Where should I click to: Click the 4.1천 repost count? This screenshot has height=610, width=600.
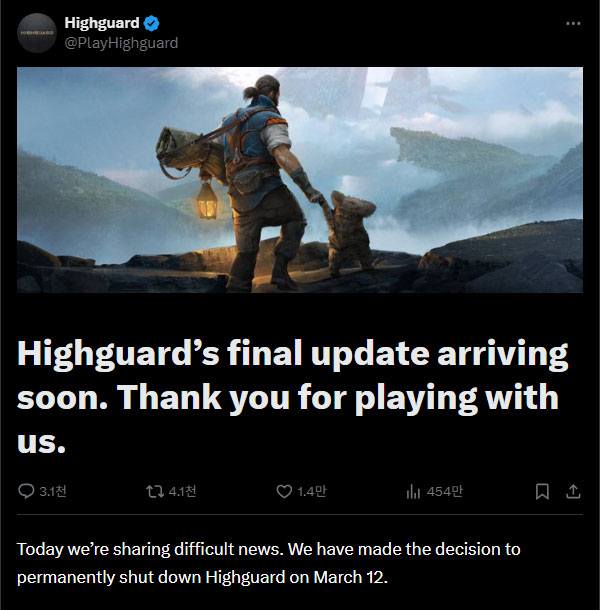tap(182, 491)
